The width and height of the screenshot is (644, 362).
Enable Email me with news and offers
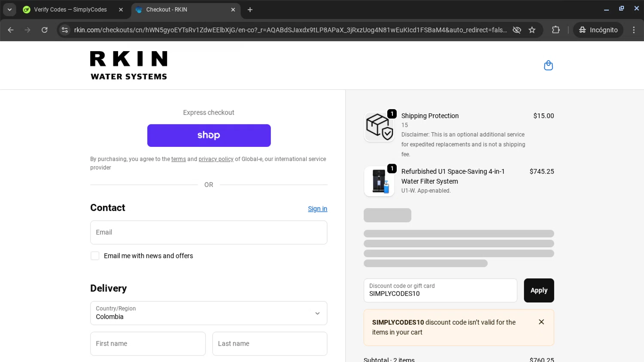(95, 256)
